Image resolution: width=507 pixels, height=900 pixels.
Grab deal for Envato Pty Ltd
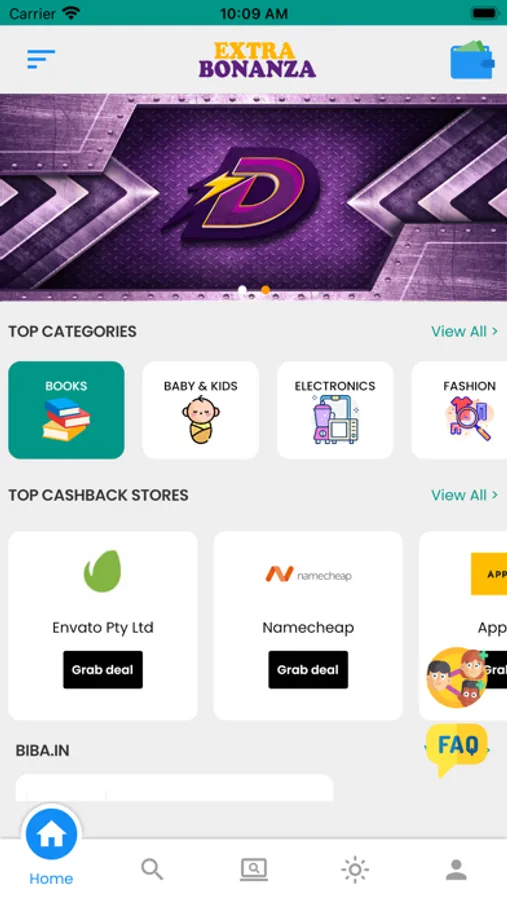click(103, 669)
